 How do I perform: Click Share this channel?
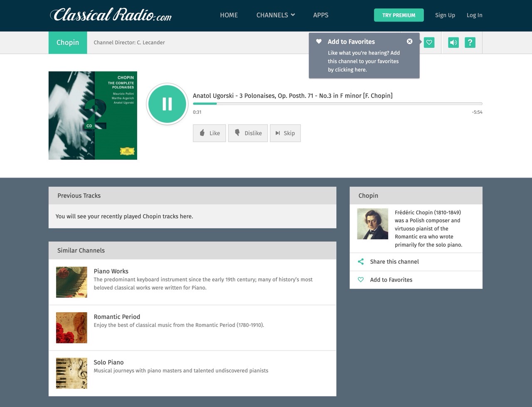pyautogui.click(x=394, y=262)
